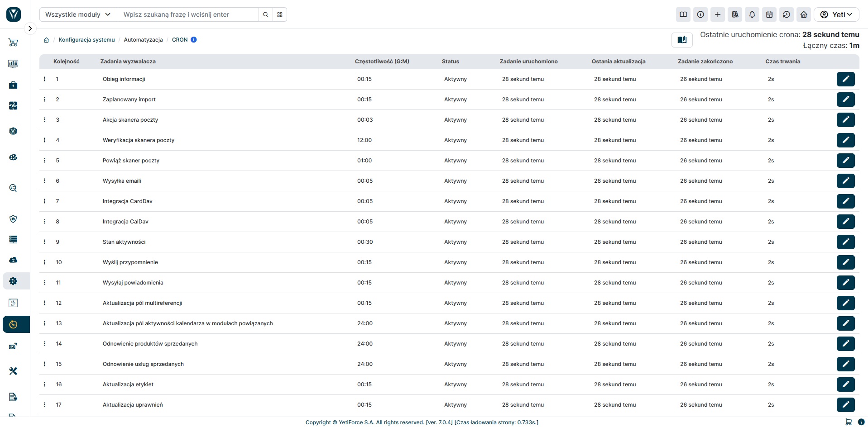Click the footer info circle icon
The height and width of the screenshot is (427, 868).
pyautogui.click(x=861, y=422)
